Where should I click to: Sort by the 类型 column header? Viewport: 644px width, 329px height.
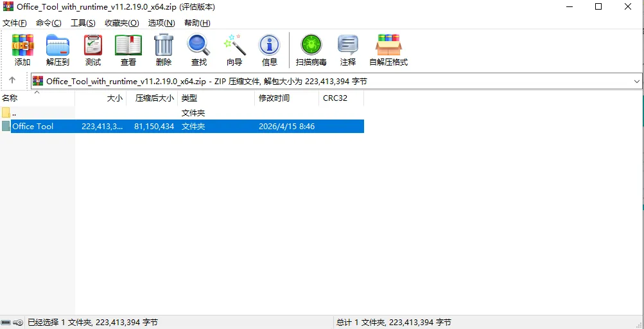coord(216,98)
